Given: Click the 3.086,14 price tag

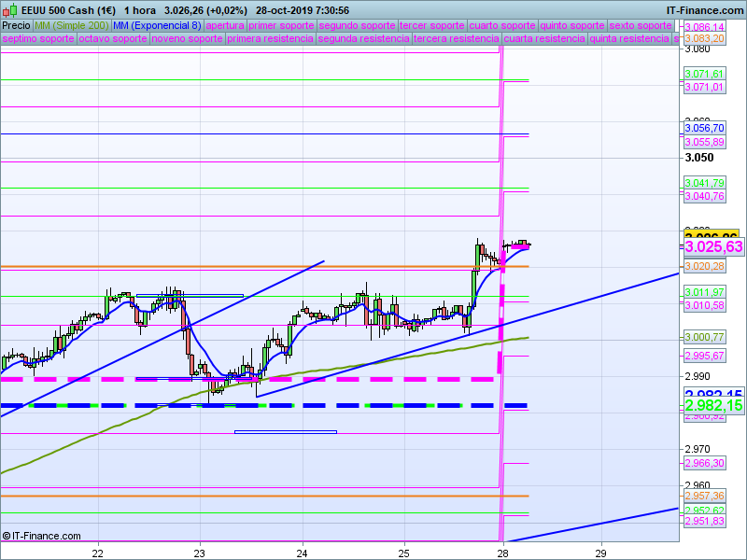Looking at the screenshot, I should 705,27.
